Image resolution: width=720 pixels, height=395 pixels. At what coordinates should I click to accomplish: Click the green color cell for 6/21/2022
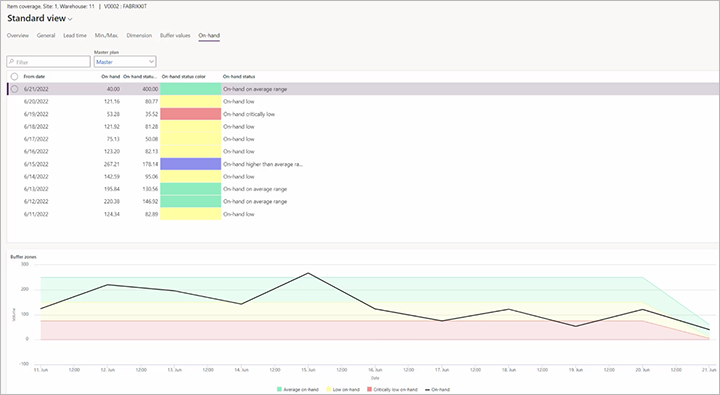[191, 89]
